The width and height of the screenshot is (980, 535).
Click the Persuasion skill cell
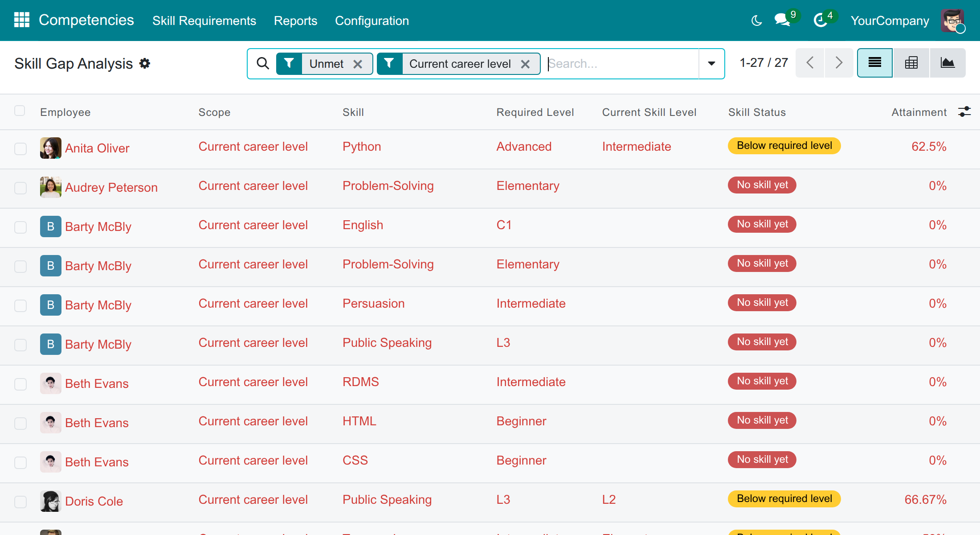(373, 304)
